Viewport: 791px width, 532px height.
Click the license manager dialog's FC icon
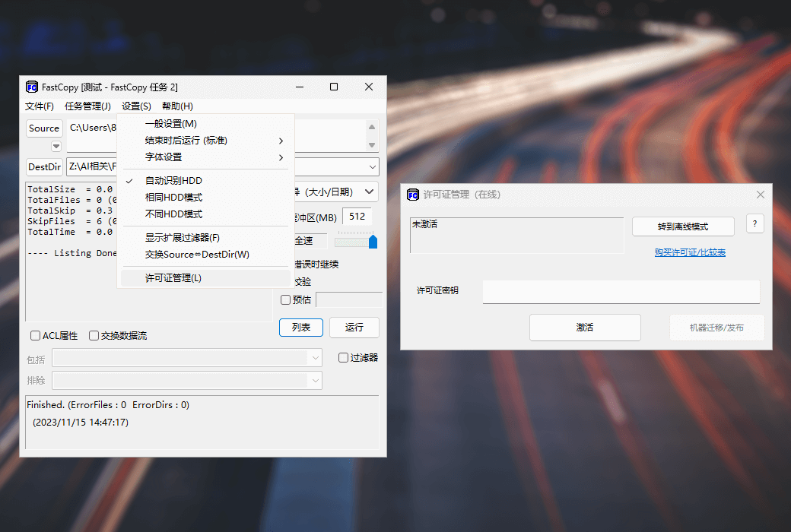point(413,195)
